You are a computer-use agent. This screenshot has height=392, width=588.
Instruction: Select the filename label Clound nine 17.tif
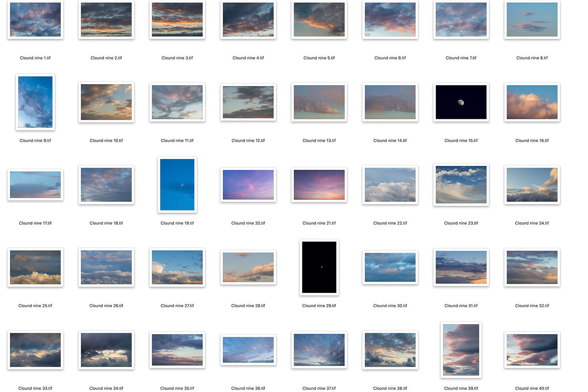pyautogui.click(x=35, y=223)
